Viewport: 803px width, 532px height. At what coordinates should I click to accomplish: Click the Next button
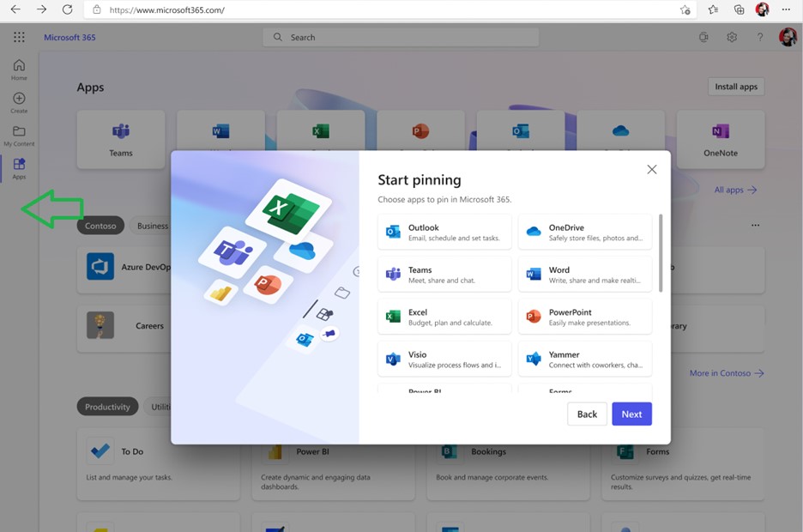coord(631,414)
